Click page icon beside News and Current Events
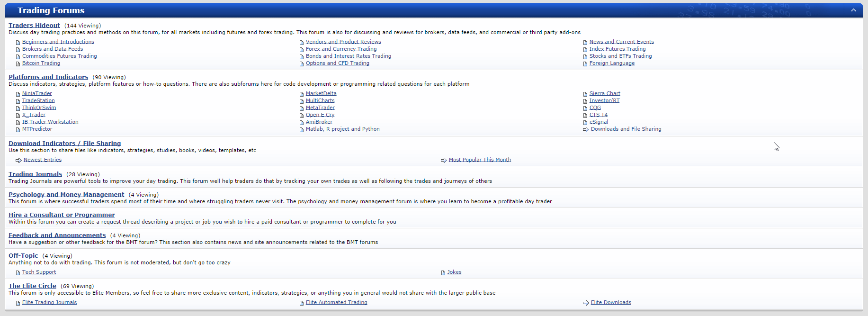Viewport: 868px width, 316px height. pyautogui.click(x=585, y=43)
